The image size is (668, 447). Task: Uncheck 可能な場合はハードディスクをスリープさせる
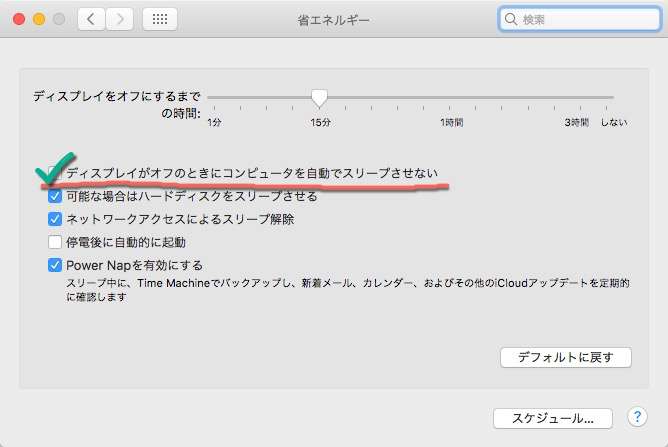[55, 196]
